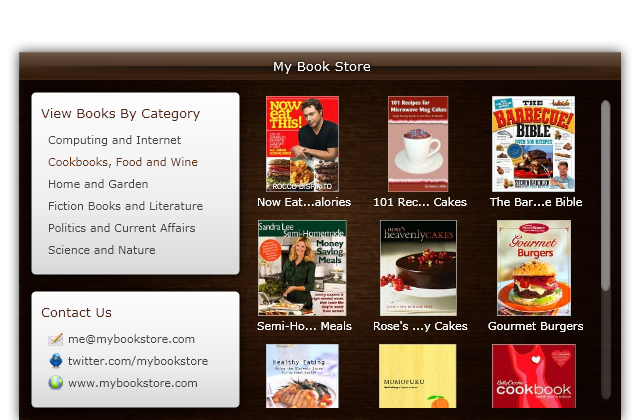Open Politics and Current Affairs category
The height and width of the screenshot is (420, 640).
(x=122, y=228)
